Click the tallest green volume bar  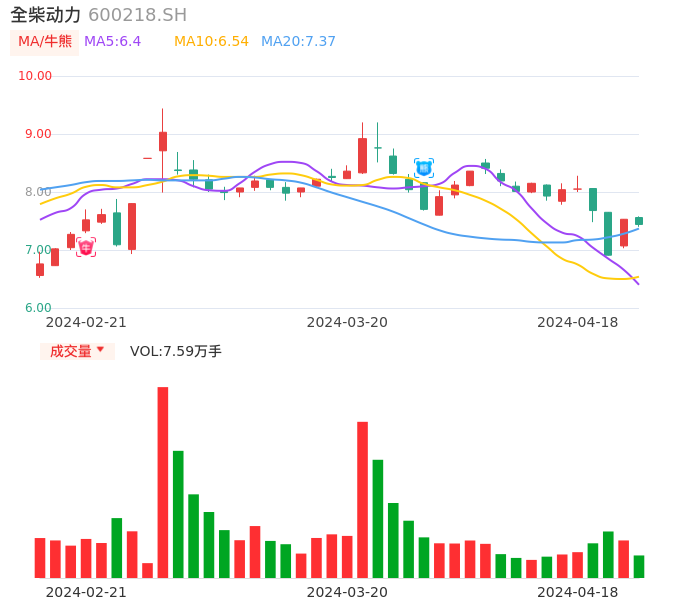[x=178, y=514]
